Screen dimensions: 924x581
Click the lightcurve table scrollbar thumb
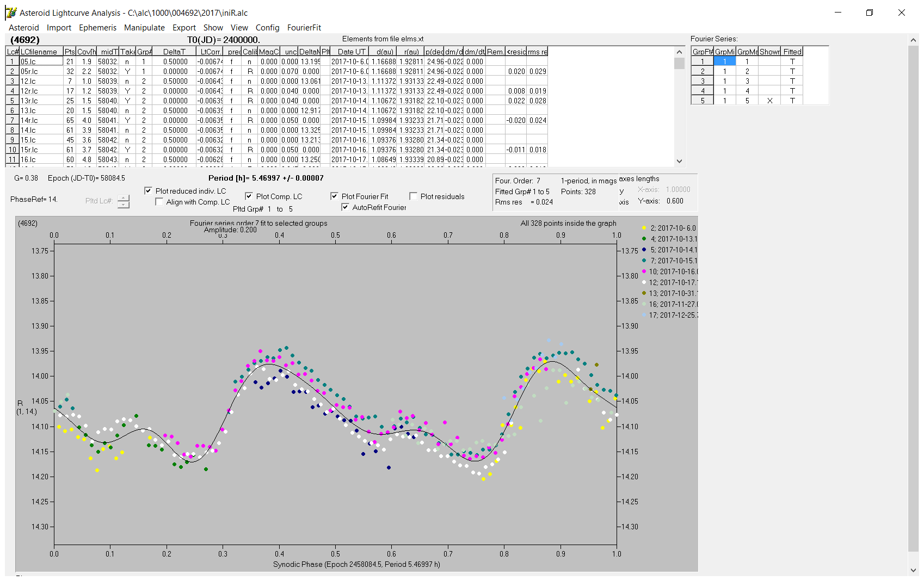click(x=679, y=63)
